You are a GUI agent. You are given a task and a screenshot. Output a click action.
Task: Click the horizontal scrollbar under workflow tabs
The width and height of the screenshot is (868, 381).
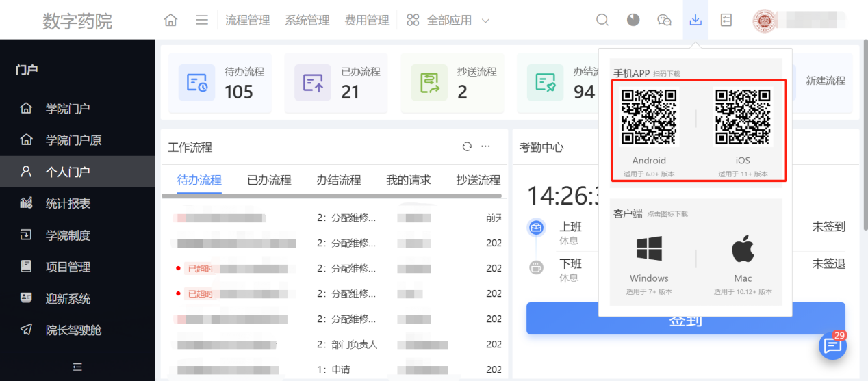point(331,196)
